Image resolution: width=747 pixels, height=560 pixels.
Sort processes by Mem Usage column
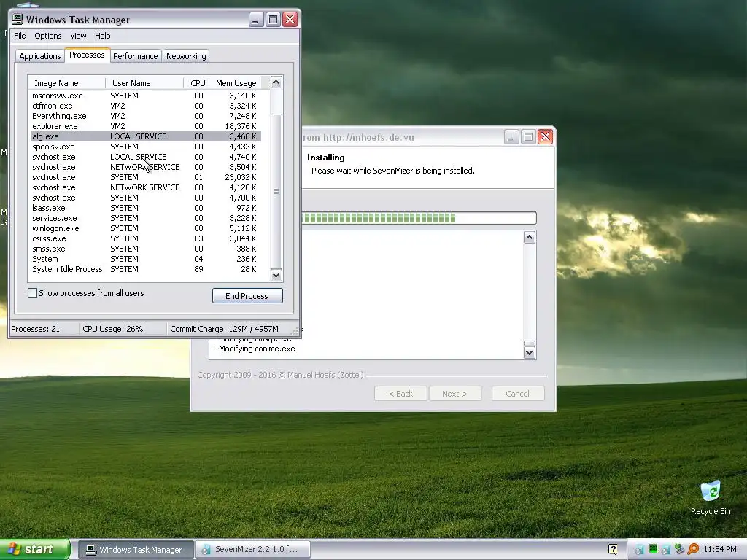236,83
